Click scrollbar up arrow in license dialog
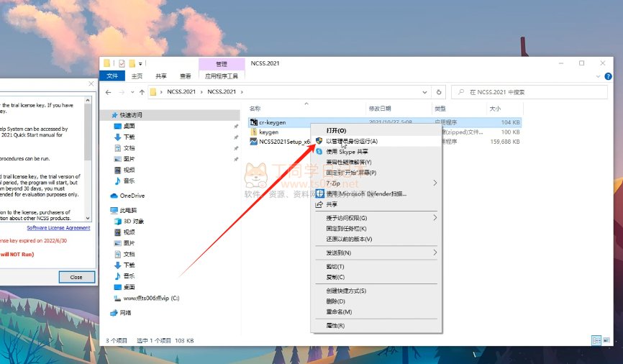The width and height of the screenshot is (623, 364). (88, 101)
